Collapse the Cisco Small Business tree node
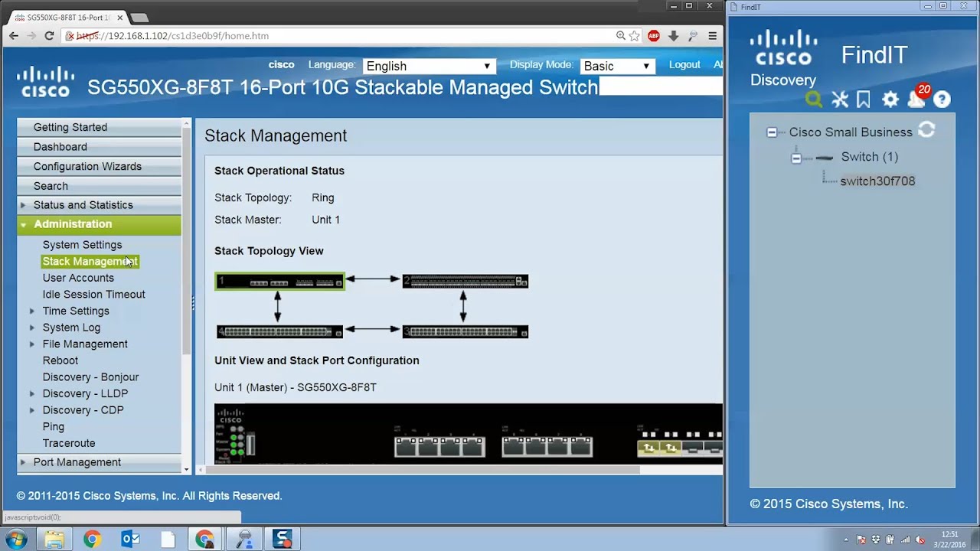Screen dimensions: 980x551 coord(772,132)
